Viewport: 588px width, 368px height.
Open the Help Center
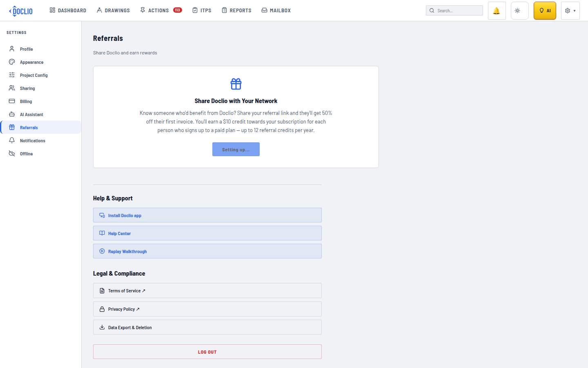click(x=207, y=233)
